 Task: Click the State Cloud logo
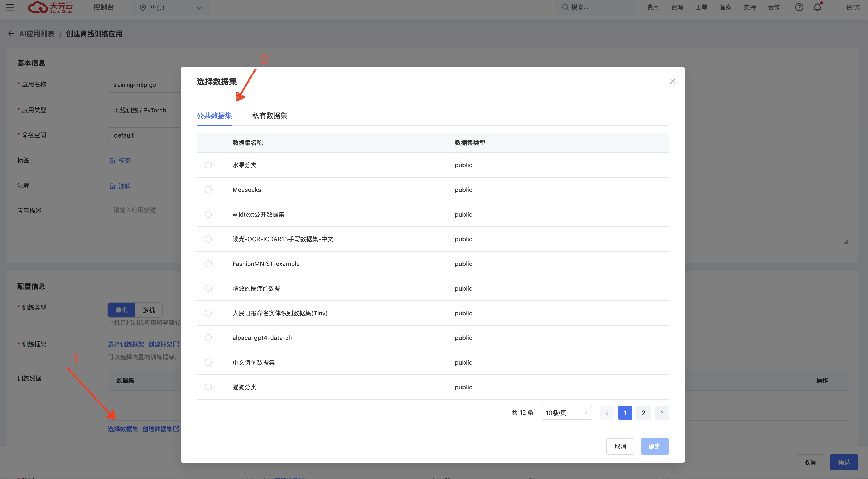[x=50, y=7]
